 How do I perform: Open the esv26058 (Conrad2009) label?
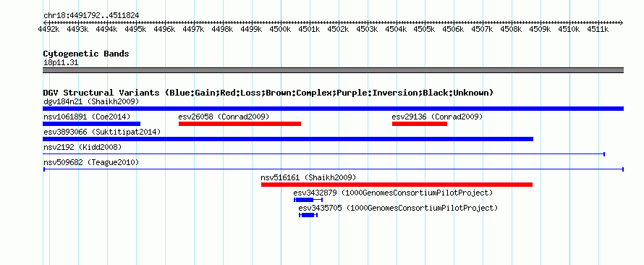[x=224, y=117]
